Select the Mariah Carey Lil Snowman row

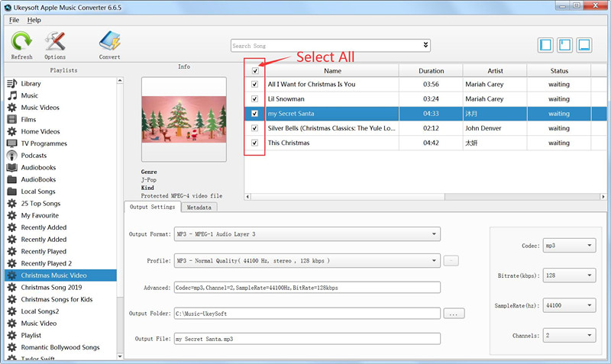click(424, 99)
